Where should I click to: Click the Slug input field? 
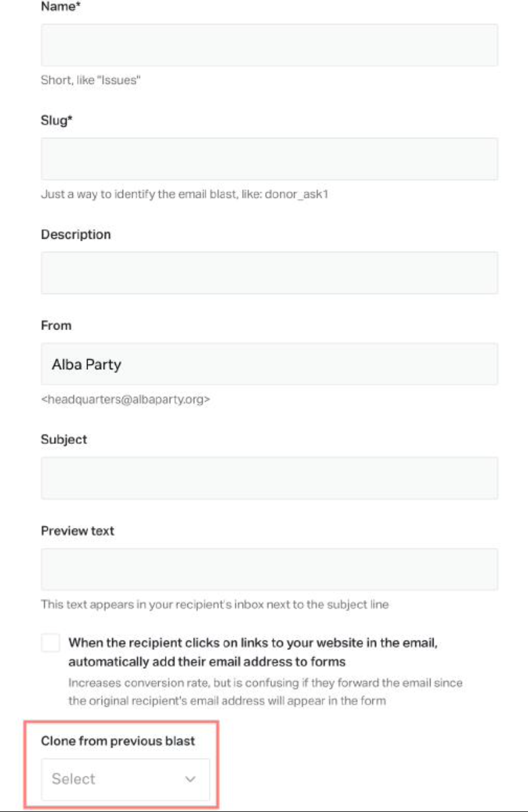pyautogui.click(x=269, y=159)
